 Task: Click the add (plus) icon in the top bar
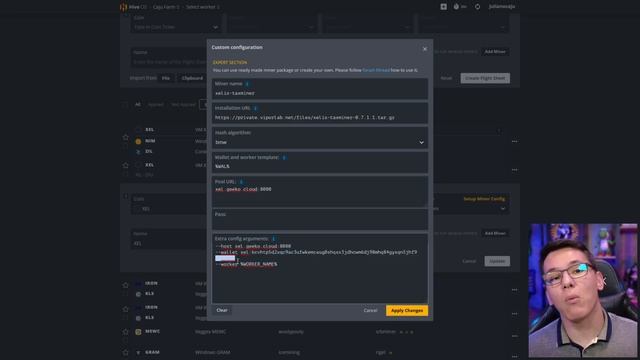443,7
